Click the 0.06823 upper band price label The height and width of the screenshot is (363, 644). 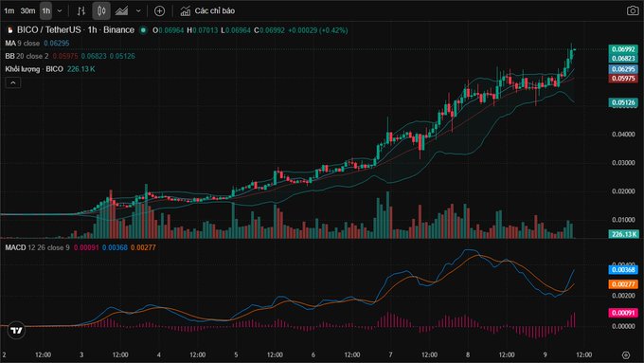[x=623, y=59]
